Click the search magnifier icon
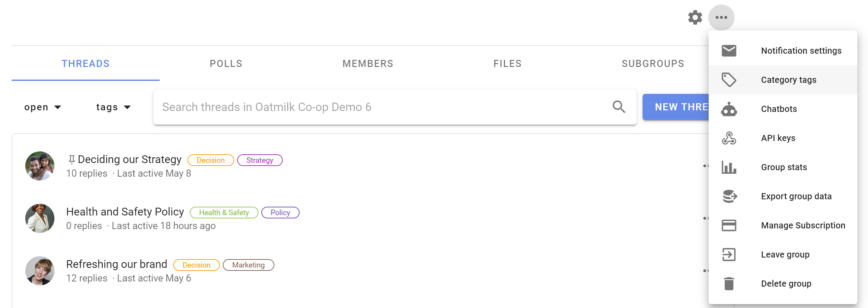Screen dimensions: 868x308 coord(619,107)
